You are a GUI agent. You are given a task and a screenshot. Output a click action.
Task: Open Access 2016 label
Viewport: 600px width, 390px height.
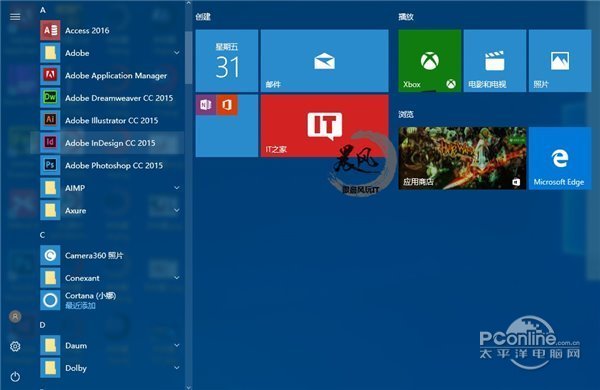point(87,31)
